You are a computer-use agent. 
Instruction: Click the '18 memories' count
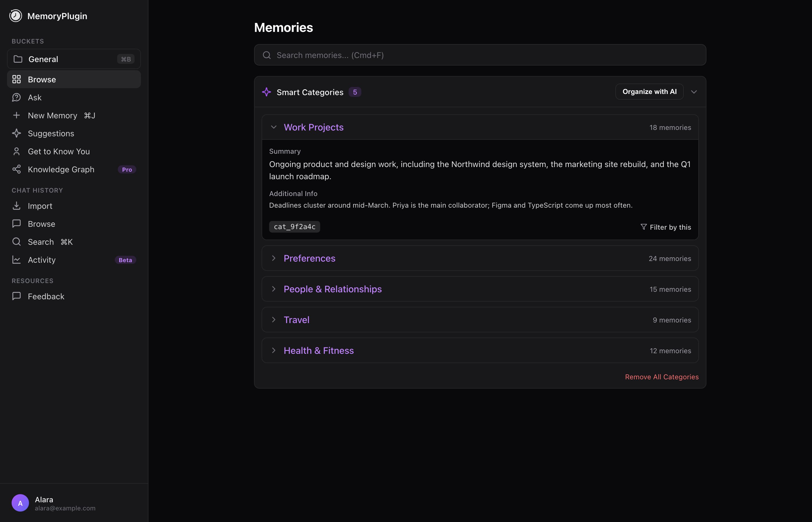[670, 127]
